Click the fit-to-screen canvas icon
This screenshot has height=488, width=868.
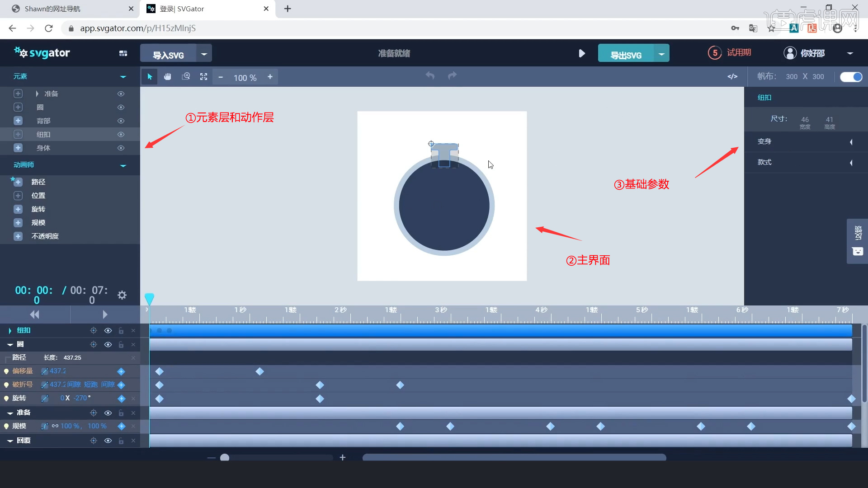pyautogui.click(x=203, y=77)
